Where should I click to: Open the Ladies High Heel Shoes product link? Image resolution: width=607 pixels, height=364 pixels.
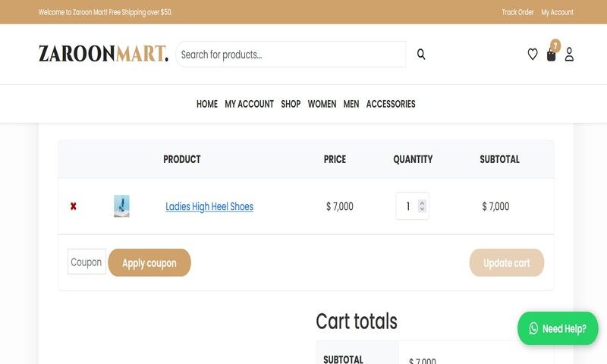[209, 206]
